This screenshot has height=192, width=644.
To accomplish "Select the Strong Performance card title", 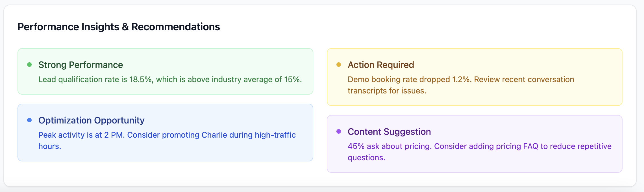I will tap(80, 65).
